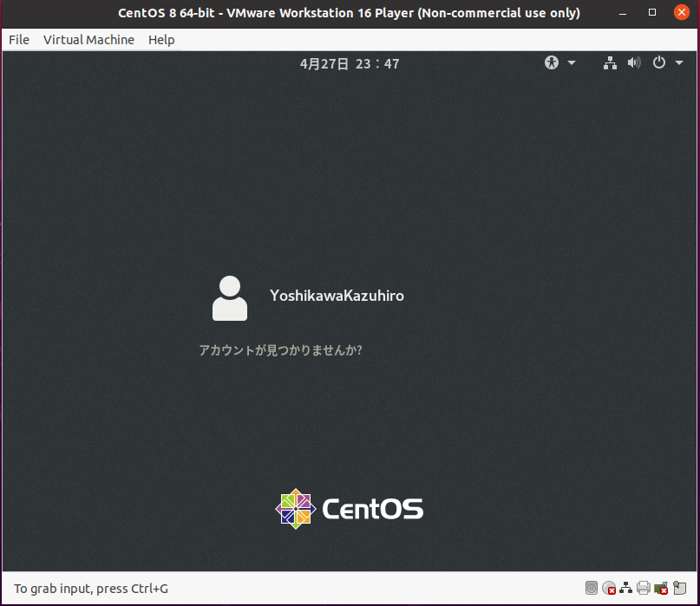This screenshot has width=700, height=606.
Task: Click the volume speaker icon in top bar
Action: click(x=633, y=62)
